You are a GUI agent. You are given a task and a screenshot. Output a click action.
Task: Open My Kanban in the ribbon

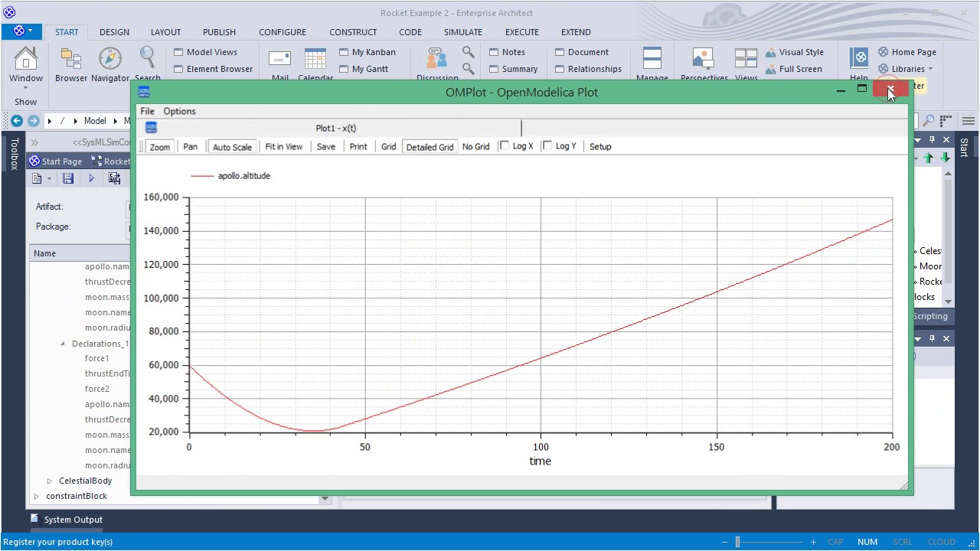click(367, 52)
